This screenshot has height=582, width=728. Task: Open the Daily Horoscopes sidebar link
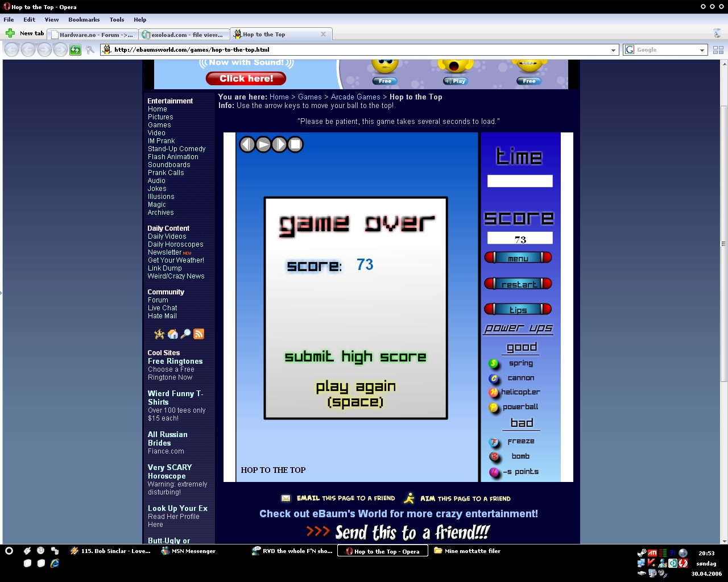pos(175,244)
